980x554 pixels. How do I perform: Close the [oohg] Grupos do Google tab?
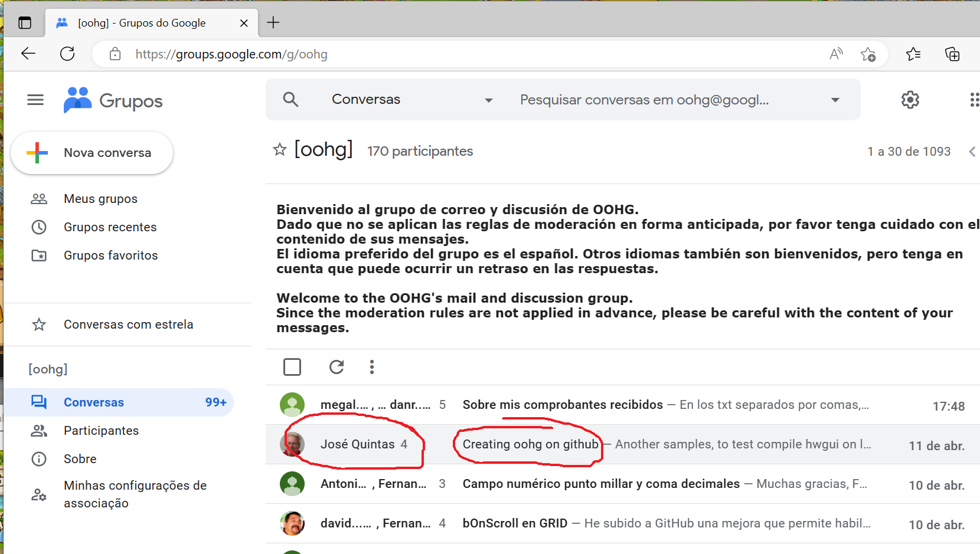244,23
